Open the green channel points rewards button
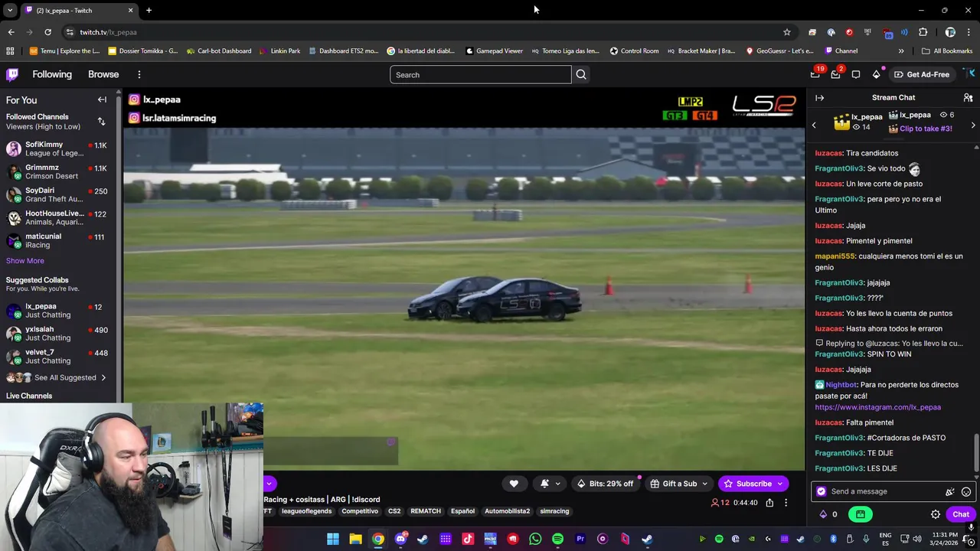This screenshot has height=551, width=980. 861,514
